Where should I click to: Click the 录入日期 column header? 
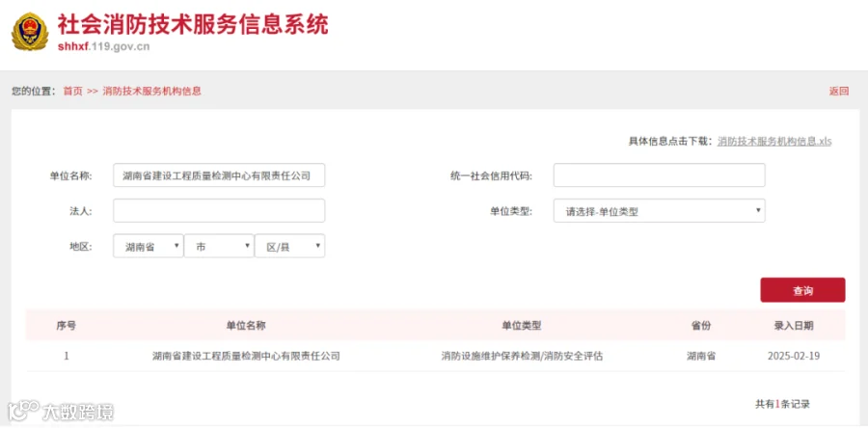point(794,326)
